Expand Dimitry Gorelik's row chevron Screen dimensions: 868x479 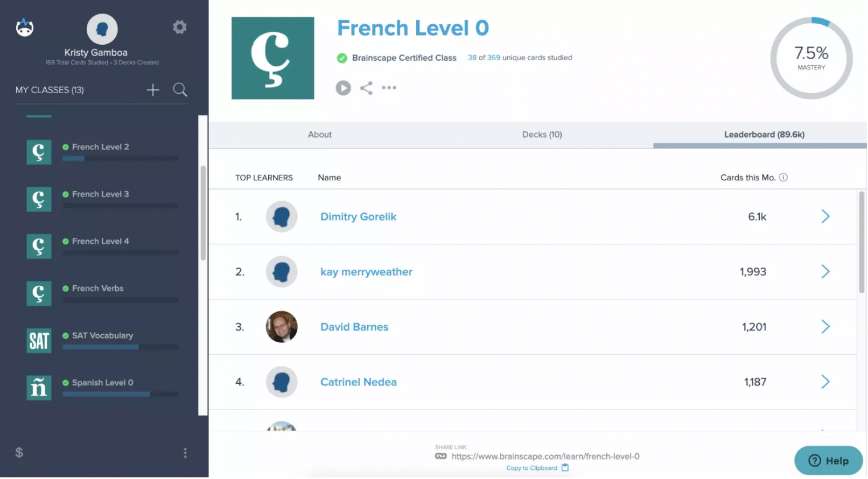pos(825,217)
